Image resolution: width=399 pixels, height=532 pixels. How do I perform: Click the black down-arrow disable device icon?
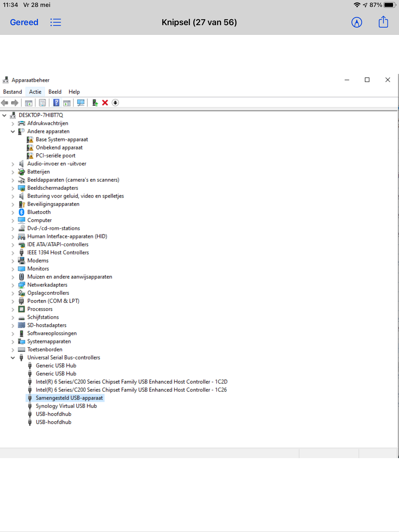(115, 103)
